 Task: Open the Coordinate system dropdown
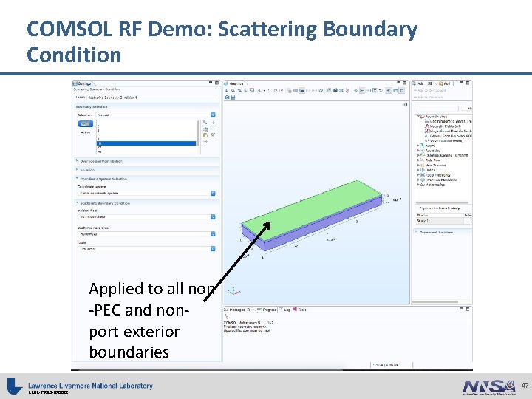[146, 194]
